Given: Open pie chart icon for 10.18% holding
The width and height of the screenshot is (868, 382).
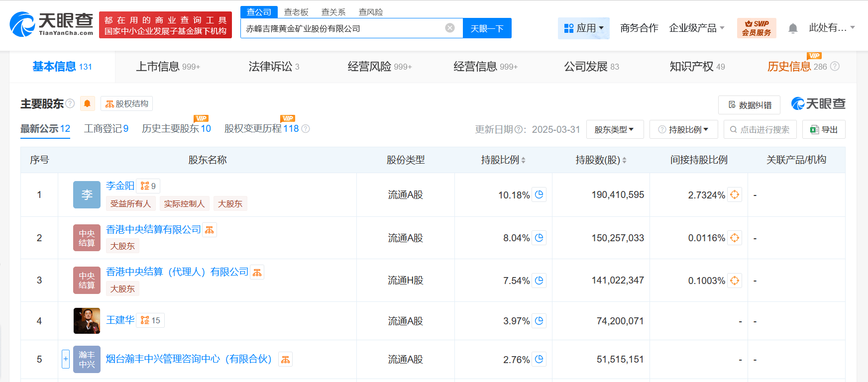Looking at the screenshot, I should [x=539, y=194].
